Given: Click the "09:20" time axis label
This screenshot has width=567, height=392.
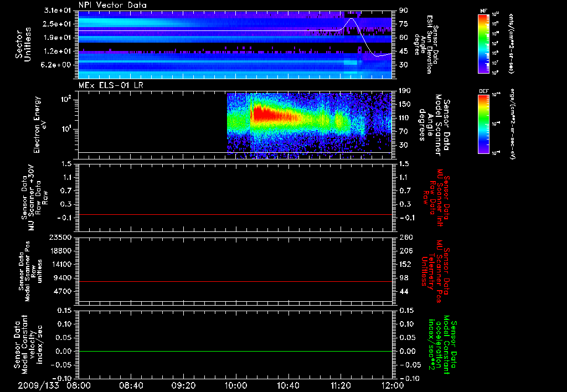Looking at the screenshot, I should tap(183, 385).
